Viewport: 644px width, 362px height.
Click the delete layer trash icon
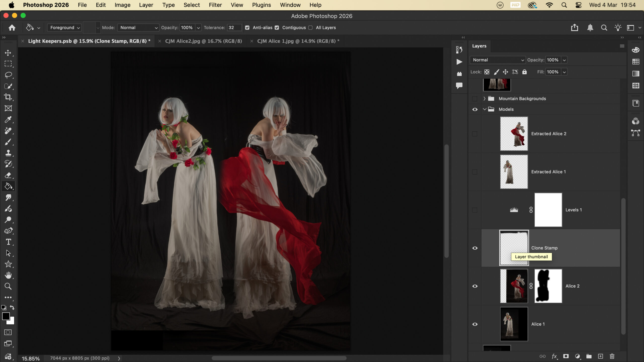[612, 356]
